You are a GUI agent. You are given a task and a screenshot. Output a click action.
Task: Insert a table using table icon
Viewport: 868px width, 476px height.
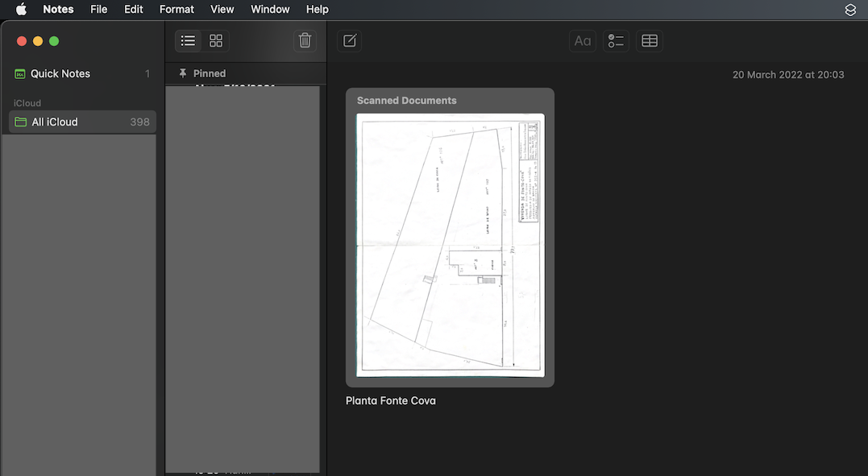pos(649,41)
